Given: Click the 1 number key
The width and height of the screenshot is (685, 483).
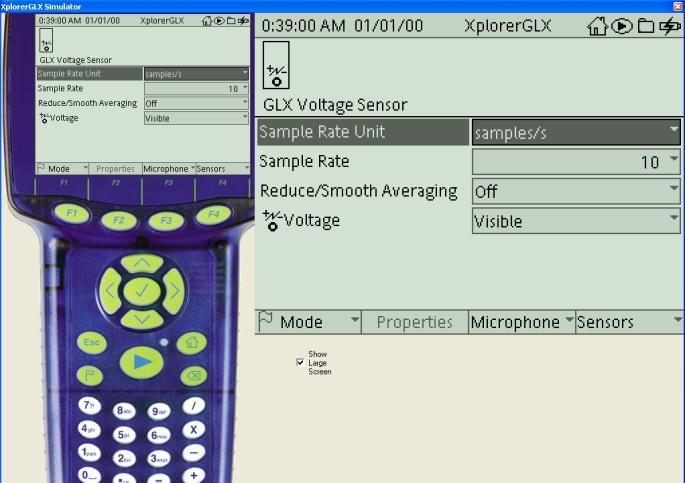Looking at the screenshot, I should coord(89,453).
